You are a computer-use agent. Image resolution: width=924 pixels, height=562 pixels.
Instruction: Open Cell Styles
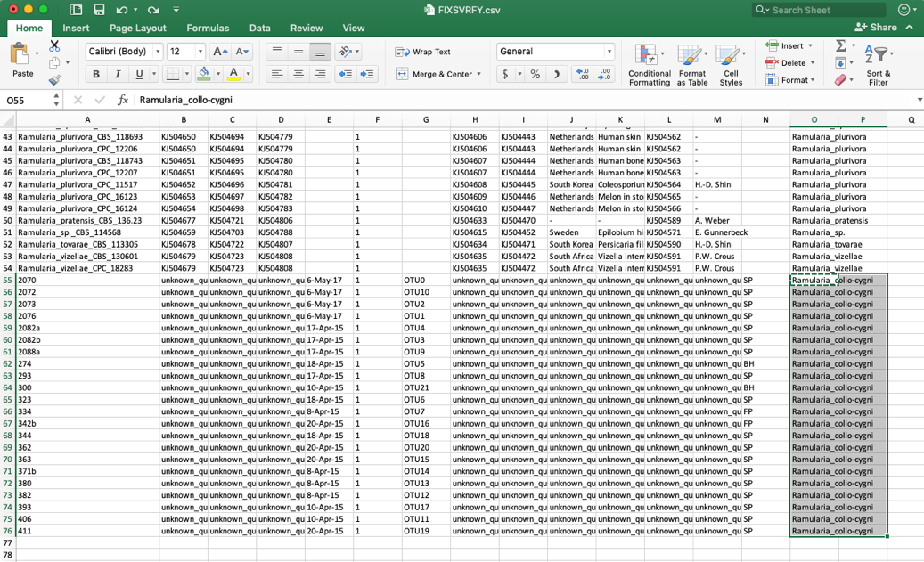pyautogui.click(x=731, y=65)
